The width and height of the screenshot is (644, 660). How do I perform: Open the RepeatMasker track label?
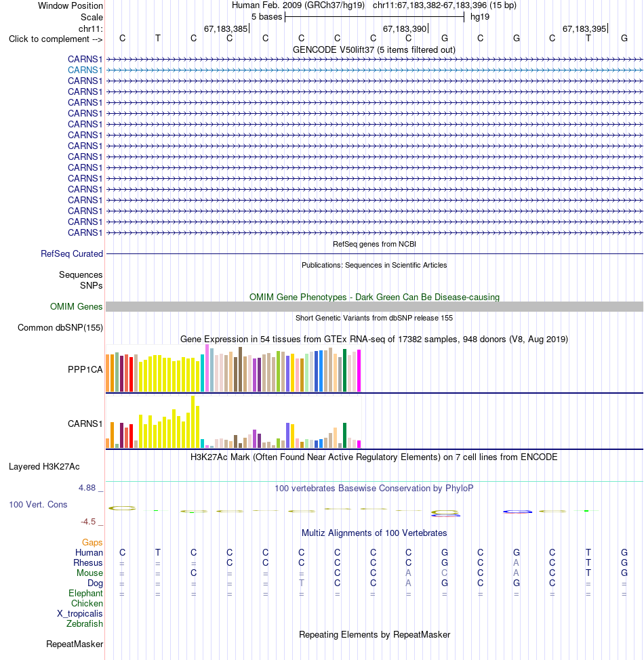pyautogui.click(x=75, y=644)
